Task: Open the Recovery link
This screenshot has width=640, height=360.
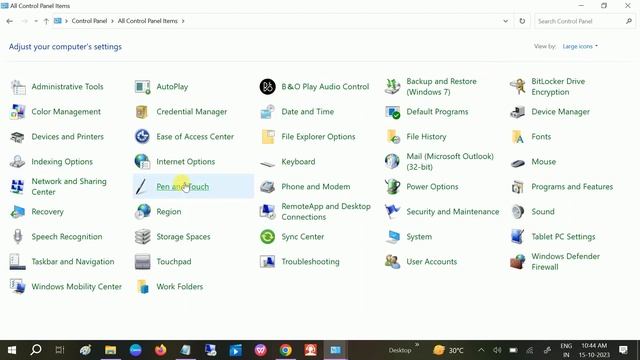Action: coord(47,212)
